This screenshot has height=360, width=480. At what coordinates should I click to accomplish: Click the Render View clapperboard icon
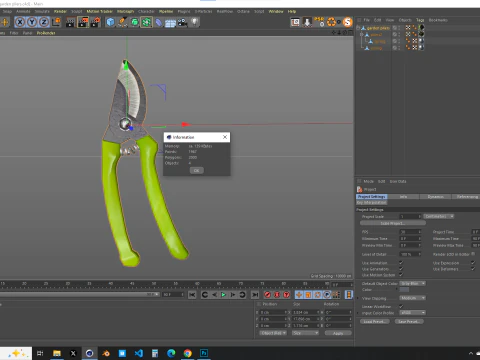70,22
